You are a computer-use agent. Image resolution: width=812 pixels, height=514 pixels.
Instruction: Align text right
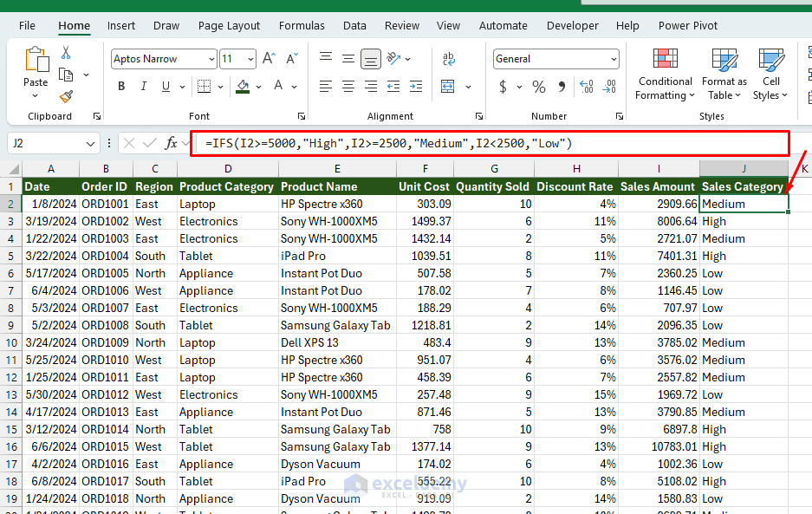(x=371, y=87)
